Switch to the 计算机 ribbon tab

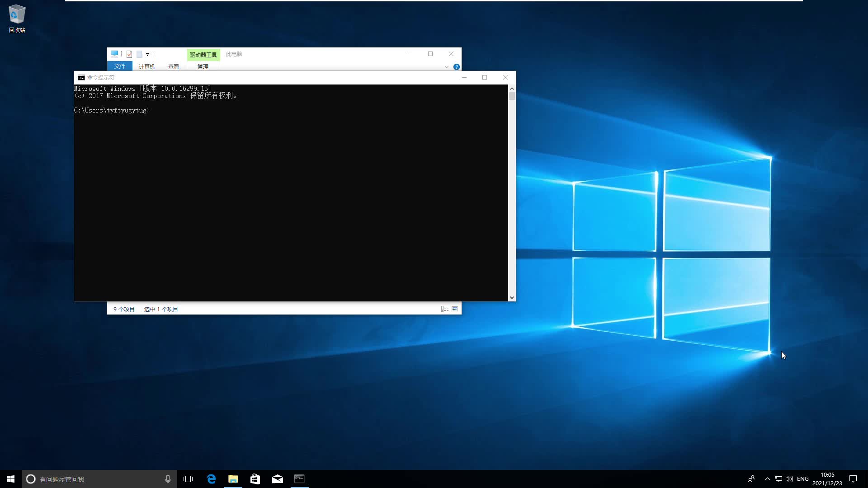[x=147, y=66]
